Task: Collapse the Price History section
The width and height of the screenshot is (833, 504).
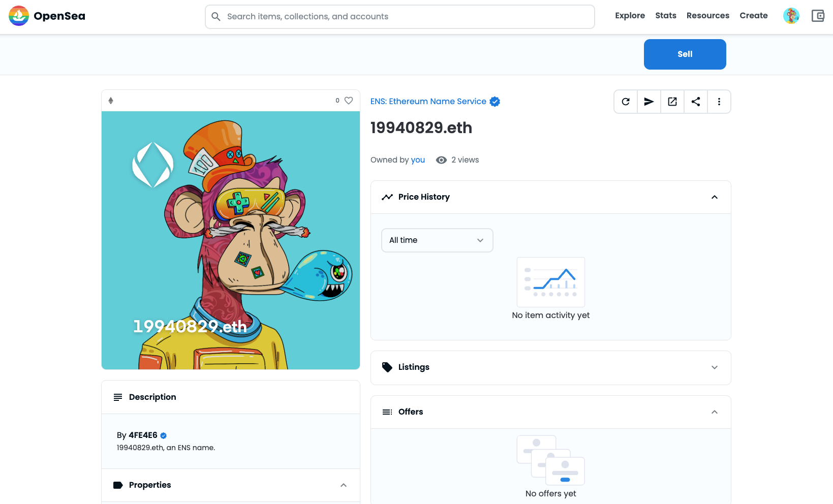Action: pyautogui.click(x=714, y=197)
